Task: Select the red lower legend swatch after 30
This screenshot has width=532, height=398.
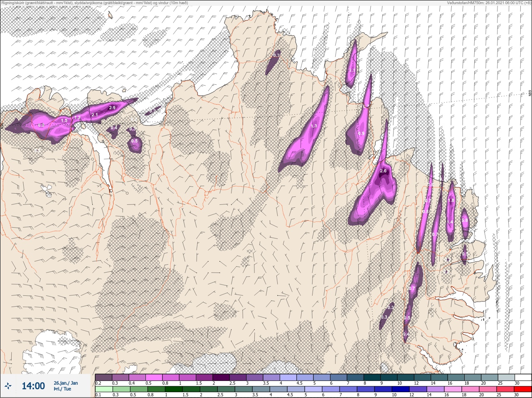Action: [523, 389]
